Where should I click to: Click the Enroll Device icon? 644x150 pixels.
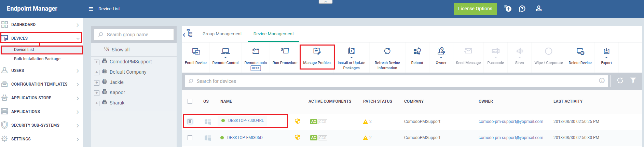click(x=196, y=52)
